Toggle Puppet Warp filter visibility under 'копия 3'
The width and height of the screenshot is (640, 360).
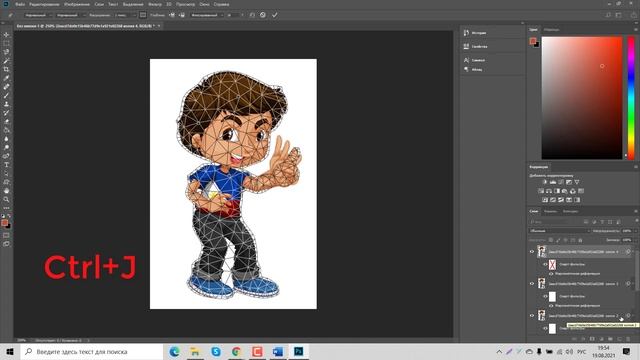click(x=551, y=305)
